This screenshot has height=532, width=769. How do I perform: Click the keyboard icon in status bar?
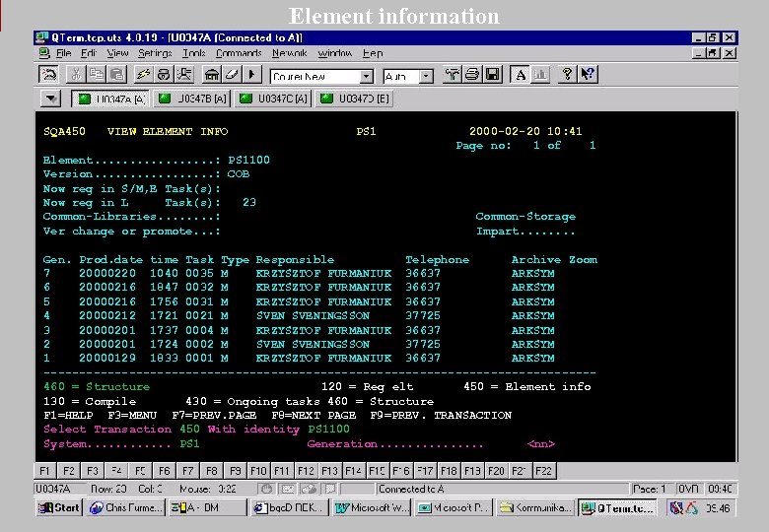288,489
